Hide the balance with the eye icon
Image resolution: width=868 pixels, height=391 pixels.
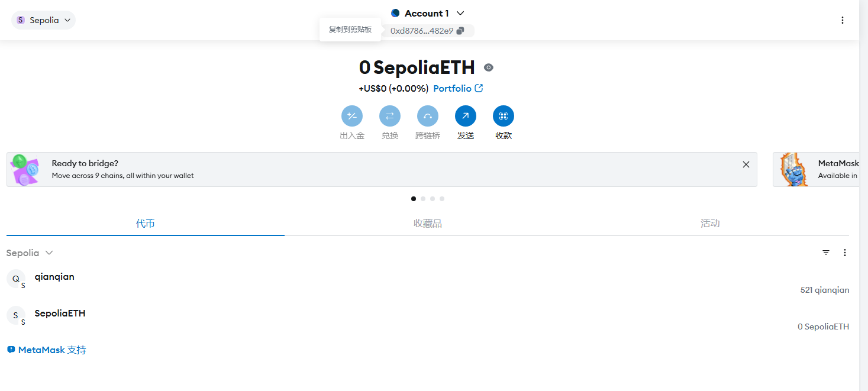[x=488, y=67]
